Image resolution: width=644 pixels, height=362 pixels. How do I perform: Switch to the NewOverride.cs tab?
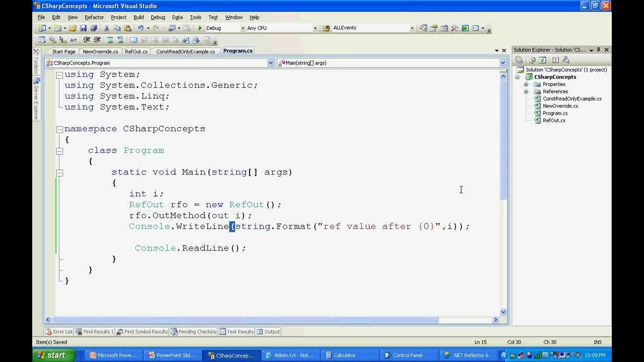click(x=100, y=51)
